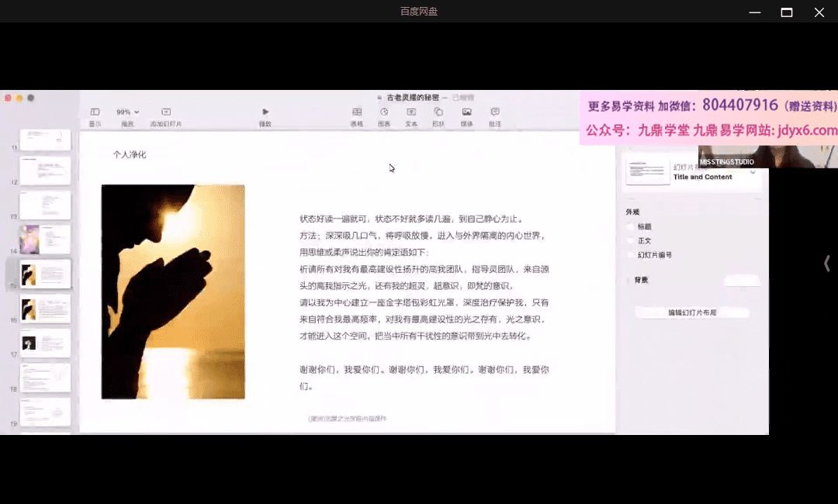Screen dimensions: 838x504
Task: Insert a table using the 表格 icon
Action: point(357,112)
